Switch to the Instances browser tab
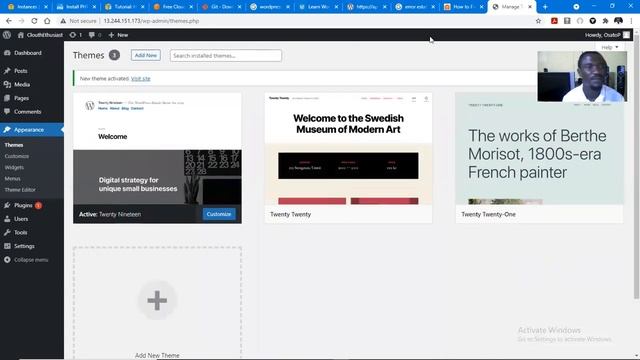640x360 pixels. click(x=28, y=7)
